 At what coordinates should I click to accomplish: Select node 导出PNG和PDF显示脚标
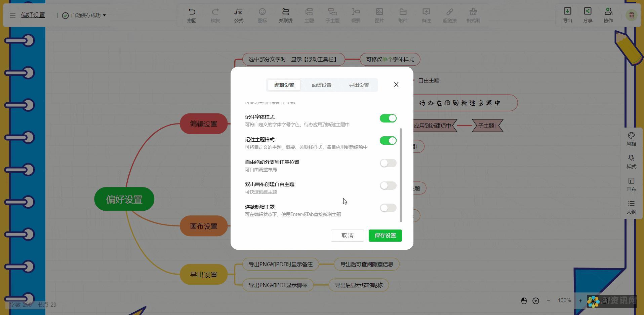pos(278,285)
